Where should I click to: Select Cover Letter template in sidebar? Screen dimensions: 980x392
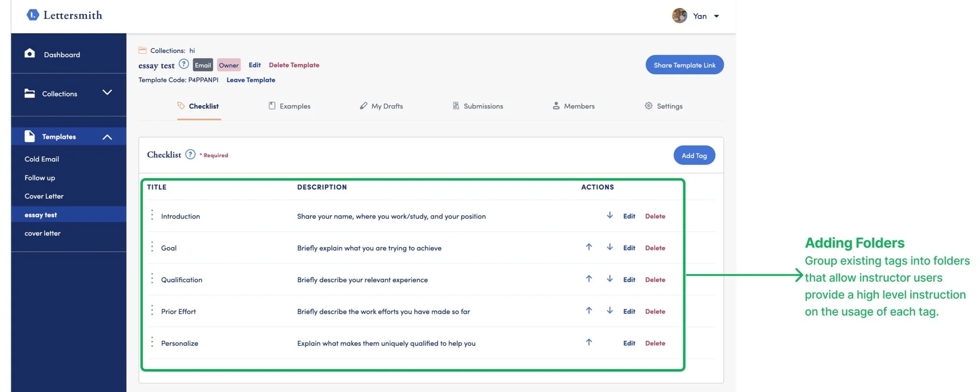coord(44,196)
